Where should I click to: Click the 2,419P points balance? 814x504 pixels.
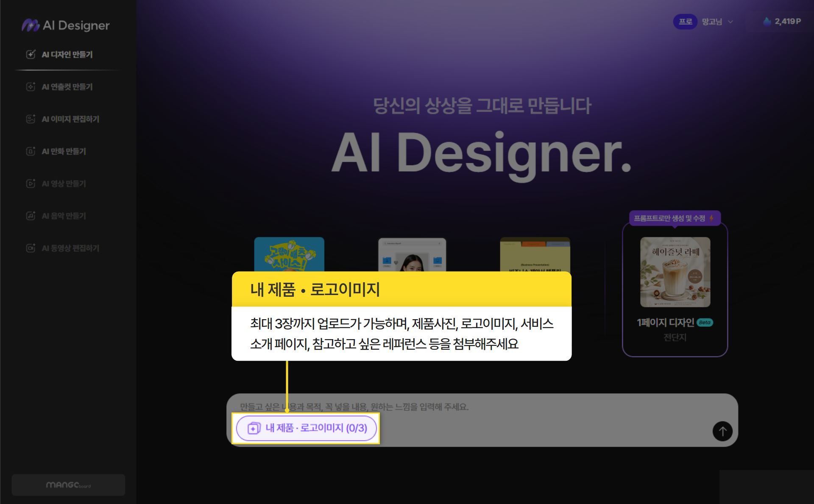click(x=788, y=21)
